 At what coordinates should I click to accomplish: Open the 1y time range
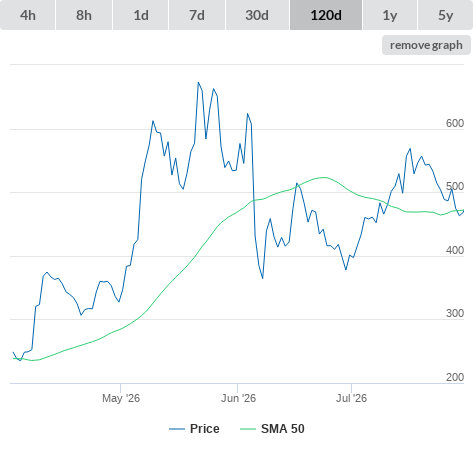tap(390, 15)
